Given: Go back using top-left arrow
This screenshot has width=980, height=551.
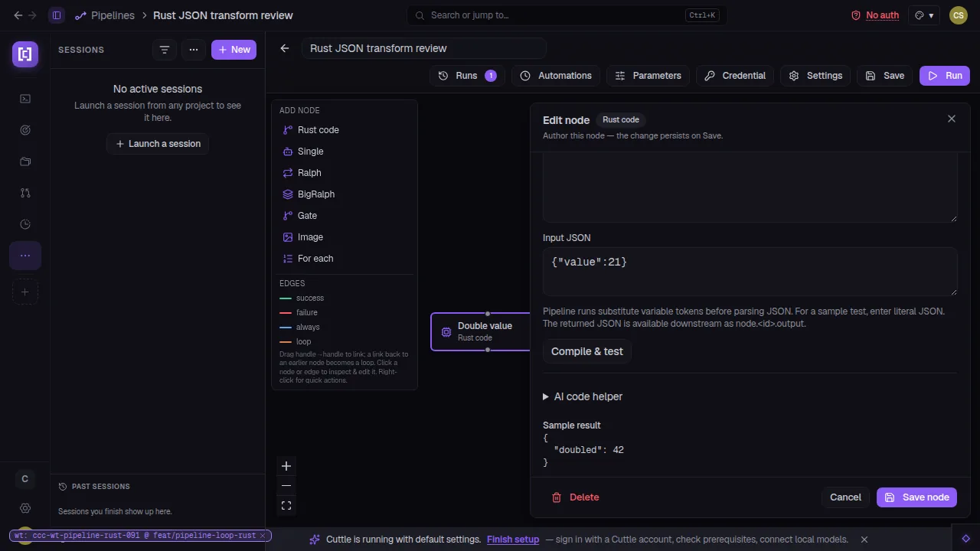Looking at the screenshot, I should [18, 15].
